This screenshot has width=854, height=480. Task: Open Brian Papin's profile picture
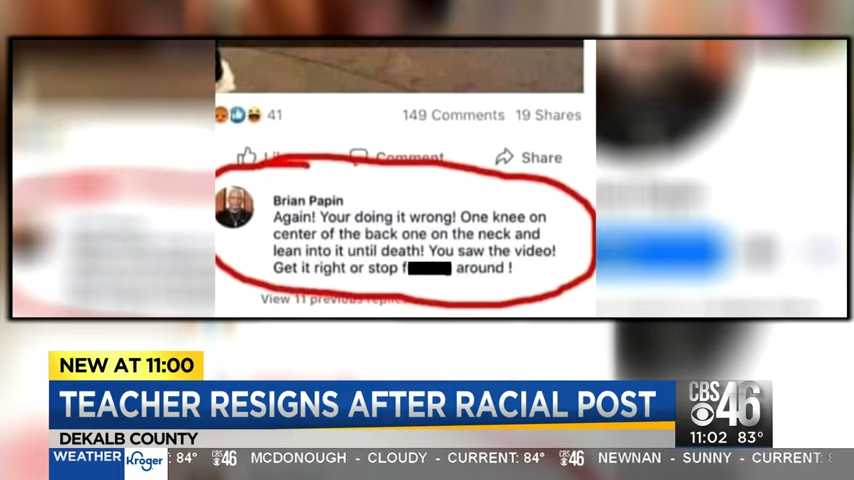(x=234, y=207)
